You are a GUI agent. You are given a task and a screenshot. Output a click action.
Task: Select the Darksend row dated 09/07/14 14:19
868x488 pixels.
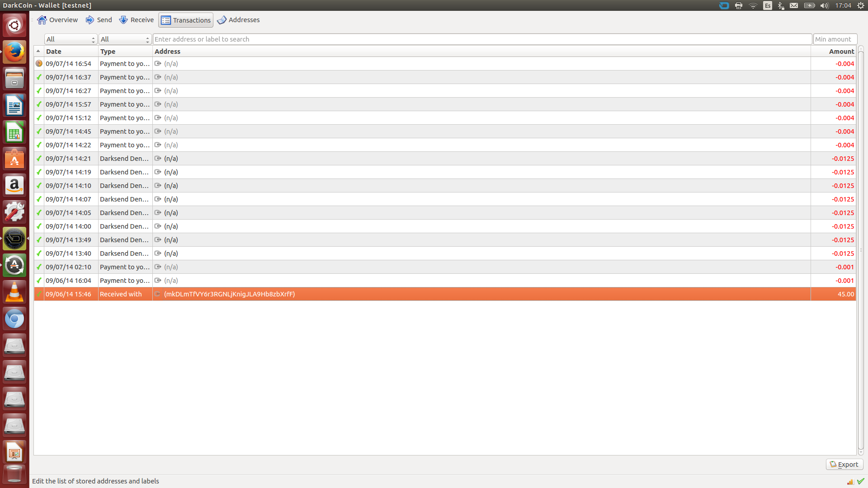(x=445, y=172)
